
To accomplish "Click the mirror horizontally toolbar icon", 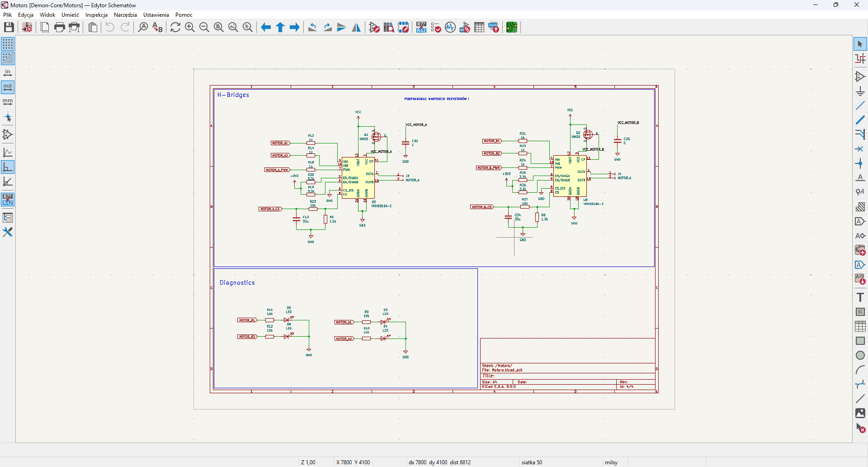I will [356, 28].
